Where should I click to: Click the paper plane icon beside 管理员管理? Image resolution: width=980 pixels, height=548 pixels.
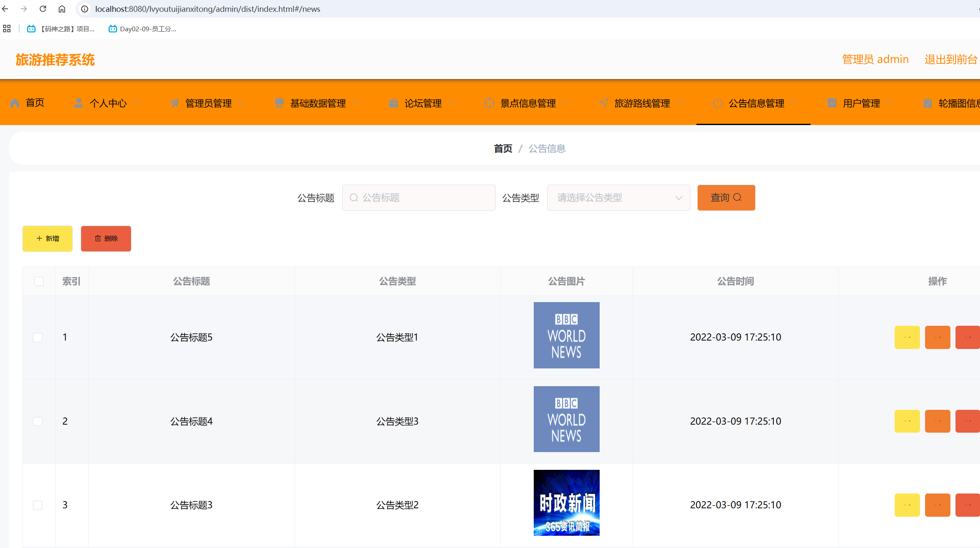pyautogui.click(x=174, y=103)
